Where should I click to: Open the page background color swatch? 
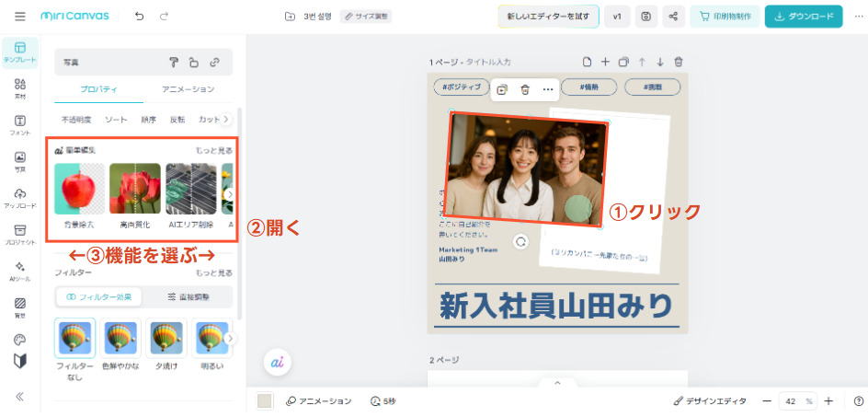point(265,401)
